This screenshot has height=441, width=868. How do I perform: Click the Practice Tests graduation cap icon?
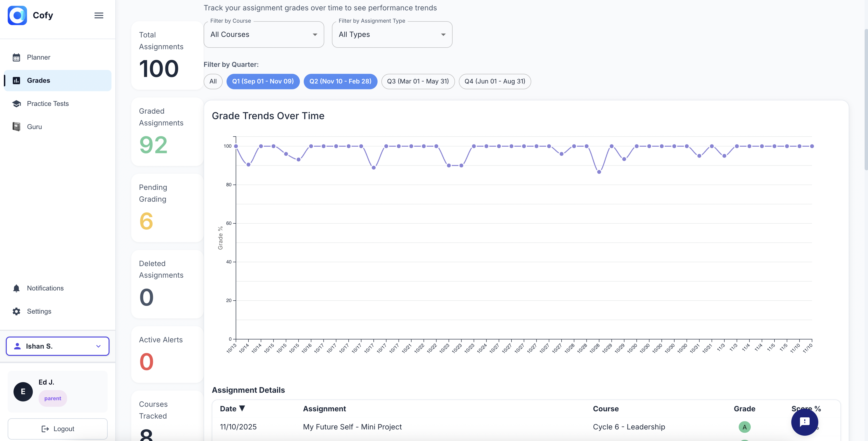[x=16, y=103]
